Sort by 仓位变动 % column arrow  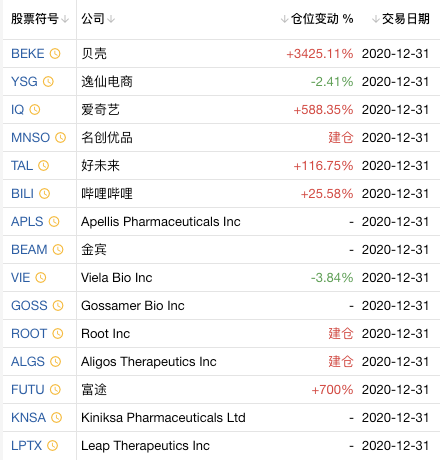[284, 19]
